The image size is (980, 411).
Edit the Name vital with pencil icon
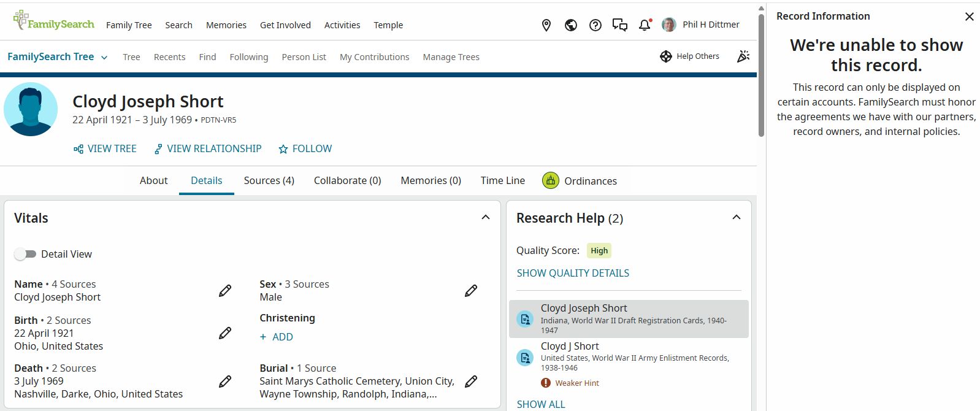click(225, 291)
